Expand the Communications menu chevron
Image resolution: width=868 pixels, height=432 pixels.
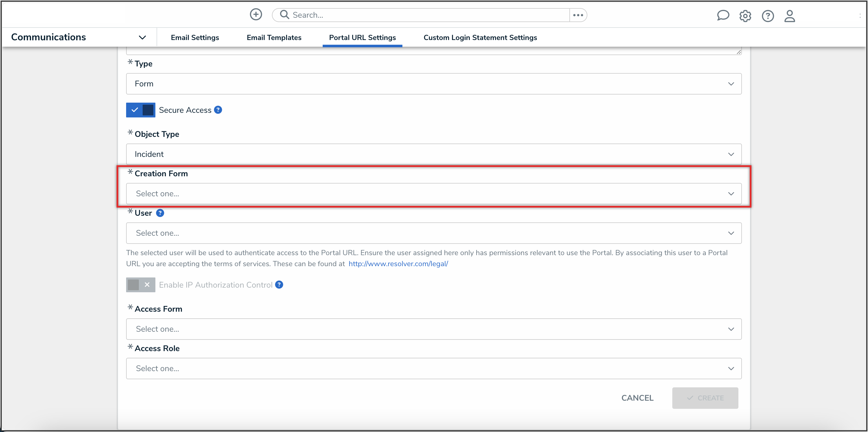click(x=142, y=37)
